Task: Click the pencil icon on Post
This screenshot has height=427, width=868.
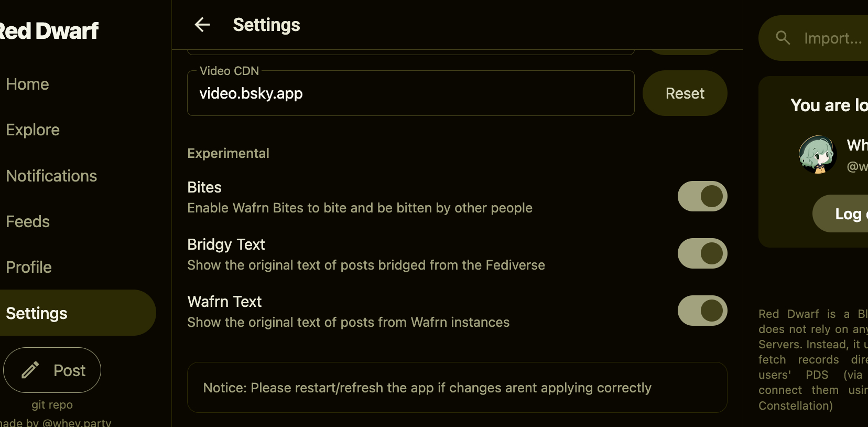Action: (30, 370)
